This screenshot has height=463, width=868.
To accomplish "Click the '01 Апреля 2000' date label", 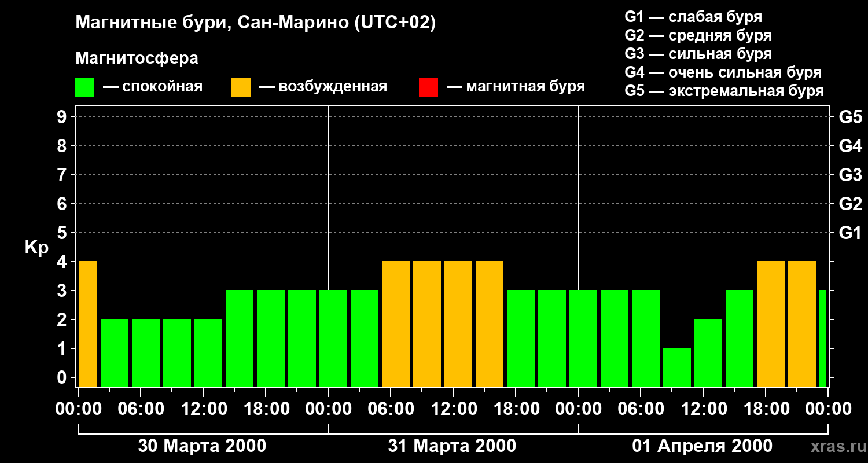I will pos(702,446).
